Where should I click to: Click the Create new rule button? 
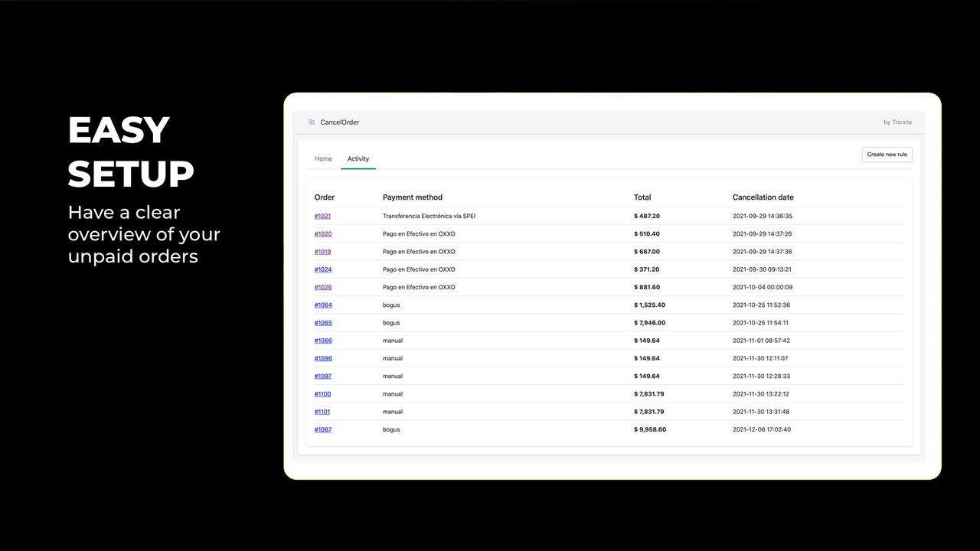pyautogui.click(x=887, y=155)
